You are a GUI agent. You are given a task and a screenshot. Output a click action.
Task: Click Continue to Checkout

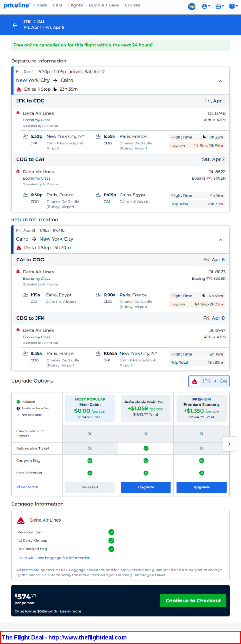[x=193, y=601]
